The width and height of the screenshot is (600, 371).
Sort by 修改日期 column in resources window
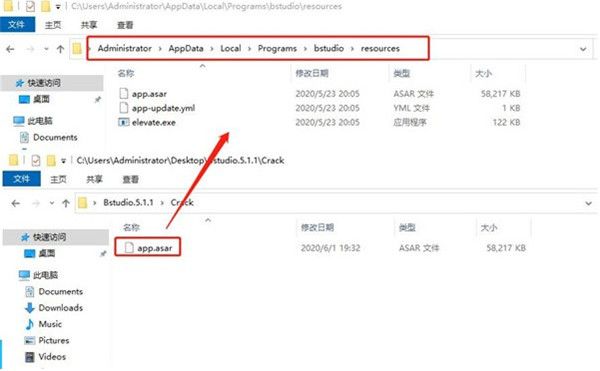[312, 73]
